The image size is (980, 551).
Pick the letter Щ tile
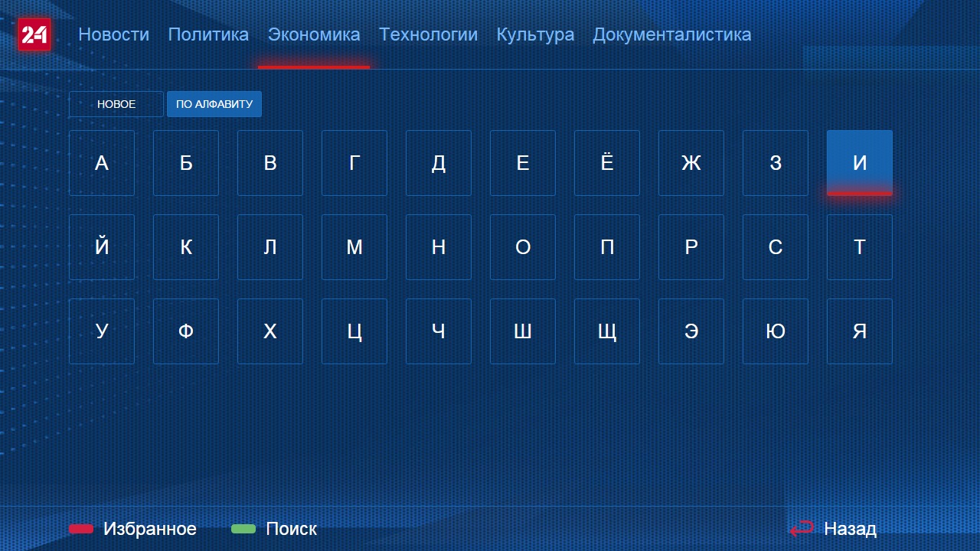tap(607, 331)
